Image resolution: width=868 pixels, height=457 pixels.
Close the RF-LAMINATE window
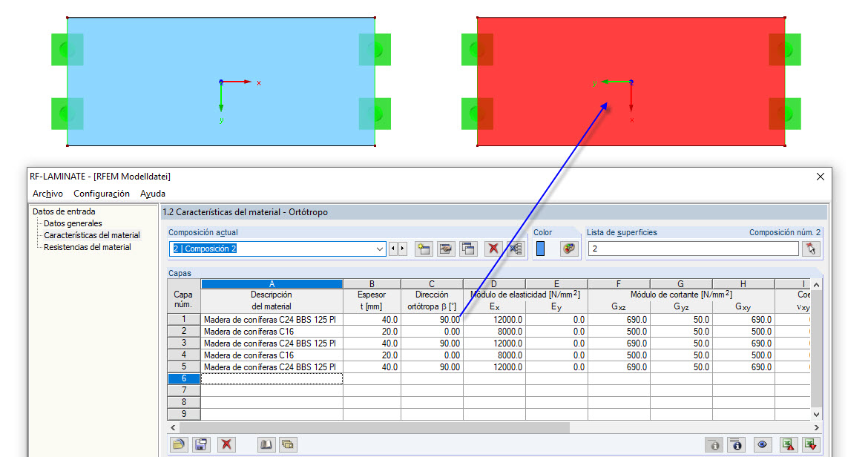pos(821,177)
